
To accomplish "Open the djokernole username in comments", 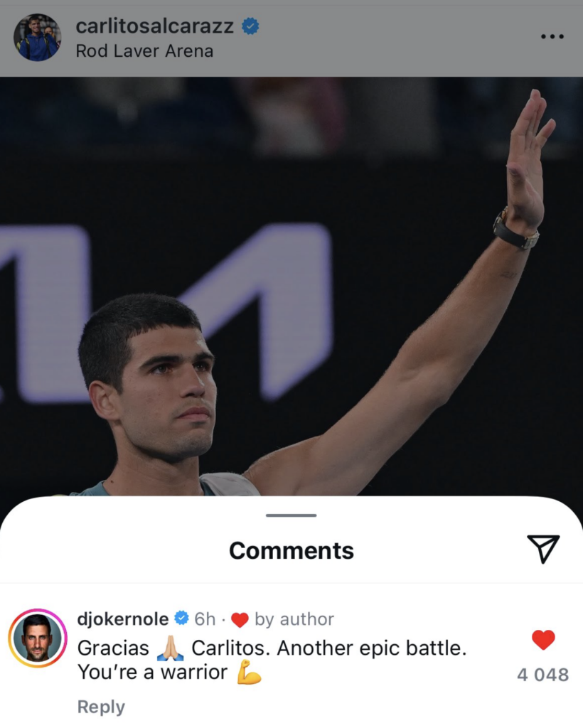I will [x=122, y=619].
